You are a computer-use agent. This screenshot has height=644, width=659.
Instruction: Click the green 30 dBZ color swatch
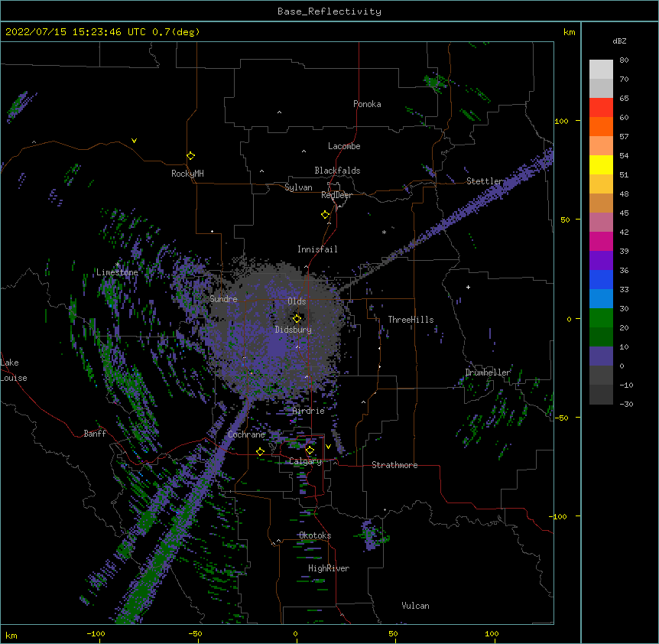[x=601, y=318]
